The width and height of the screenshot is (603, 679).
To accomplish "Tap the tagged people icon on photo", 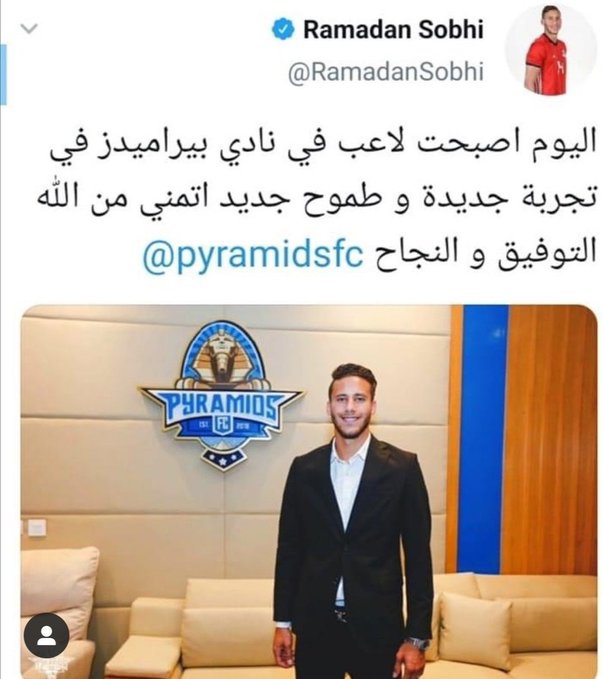I will click(x=46, y=636).
